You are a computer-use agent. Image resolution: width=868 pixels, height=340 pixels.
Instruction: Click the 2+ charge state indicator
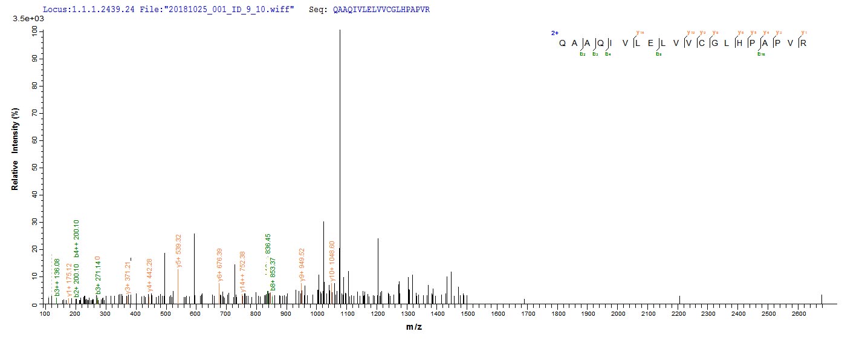pos(554,33)
